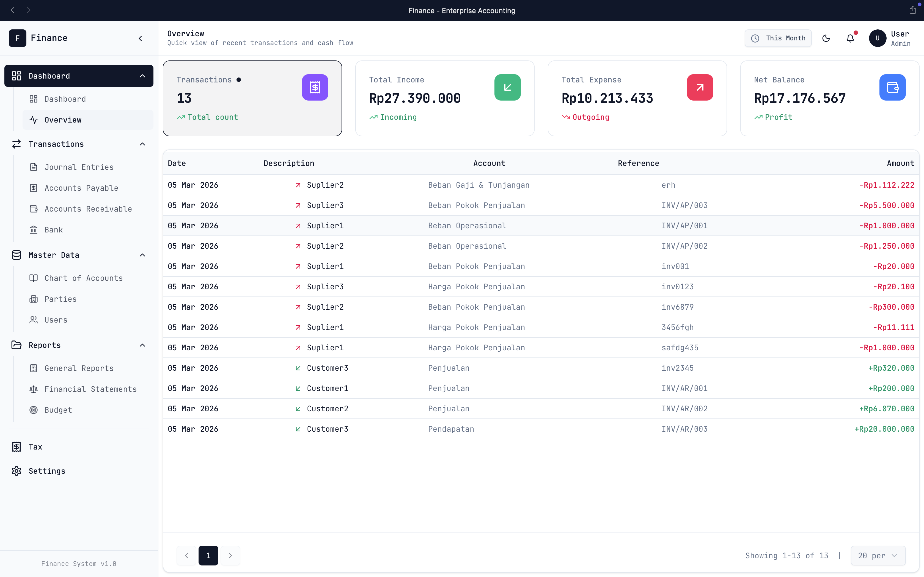Click the User avatar circle
This screenshot has height=577, width=924.
click(x=877, y=38)
